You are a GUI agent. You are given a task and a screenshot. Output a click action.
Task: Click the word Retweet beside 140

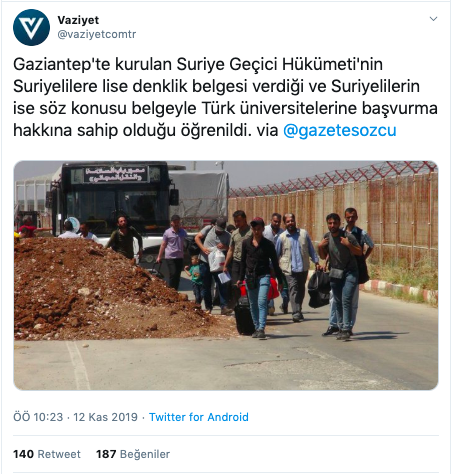click(x=59, y=454)
